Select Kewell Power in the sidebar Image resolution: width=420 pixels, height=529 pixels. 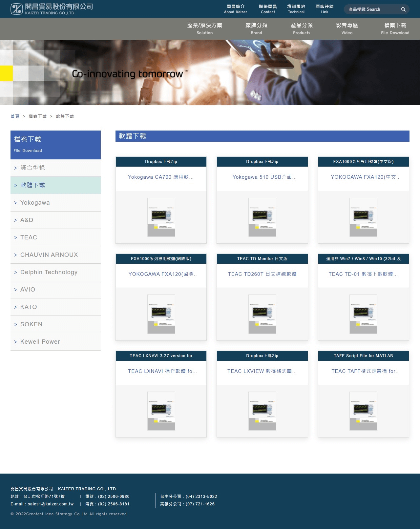click(55, 342)
